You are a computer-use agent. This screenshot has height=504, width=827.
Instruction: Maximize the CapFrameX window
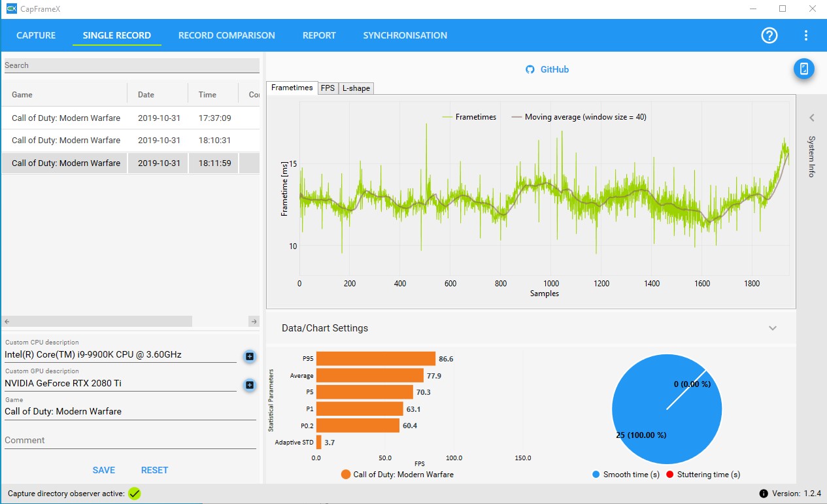783,8
